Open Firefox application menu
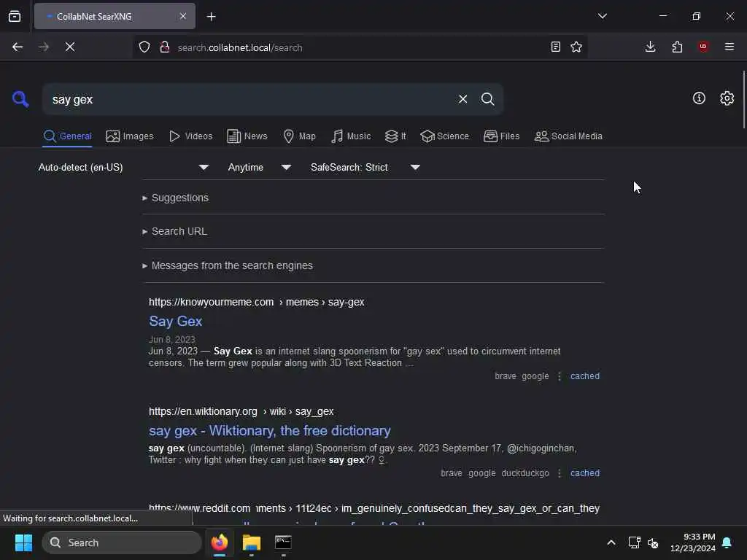 pos(729,47)
